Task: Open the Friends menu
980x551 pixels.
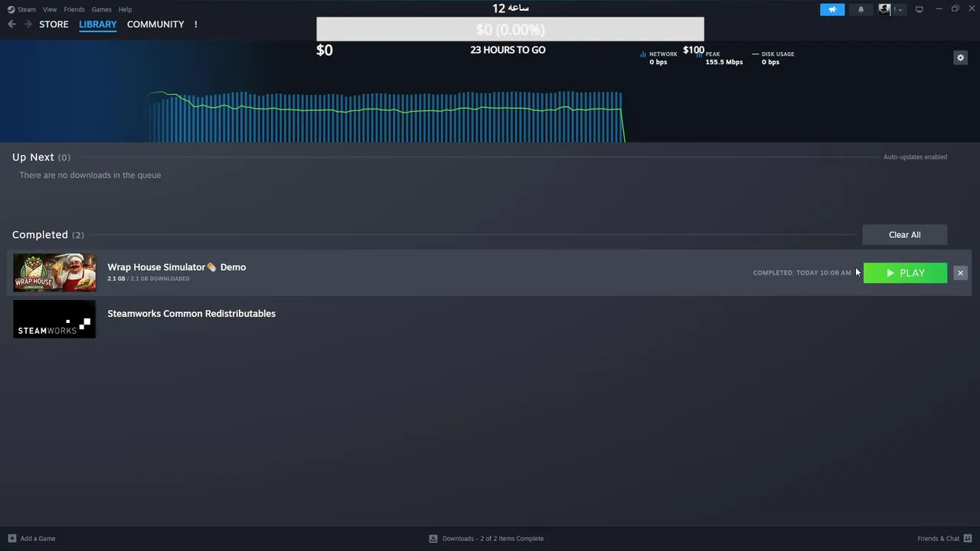Action: (74, 9)
